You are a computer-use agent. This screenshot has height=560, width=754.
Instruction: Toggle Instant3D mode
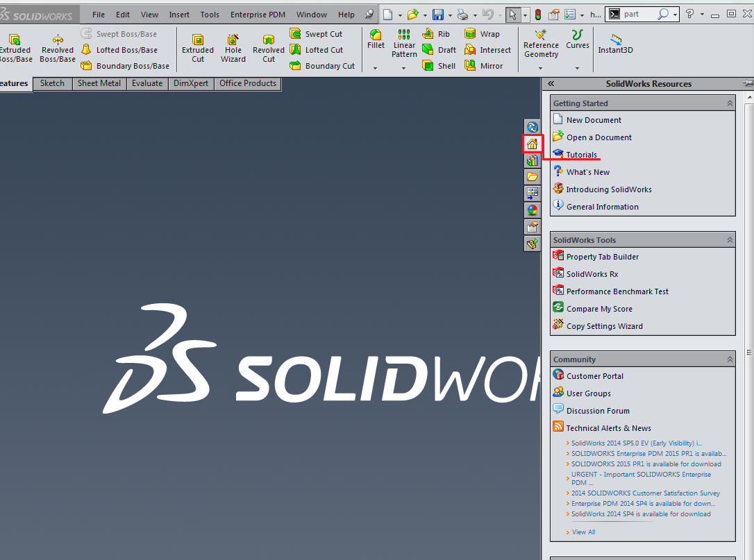coord(615,44)
